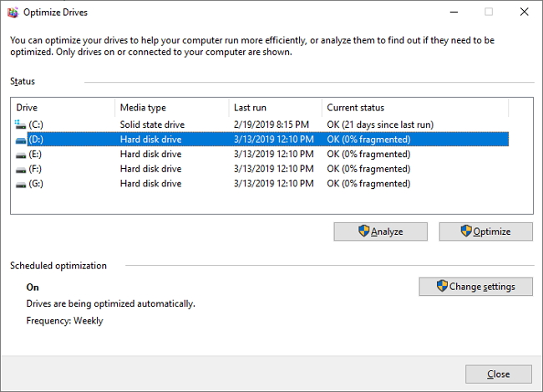The height and width of the screenshot is (392, 543).
Task: Click the D: hard disk drive icon
Action: point(21,140)
